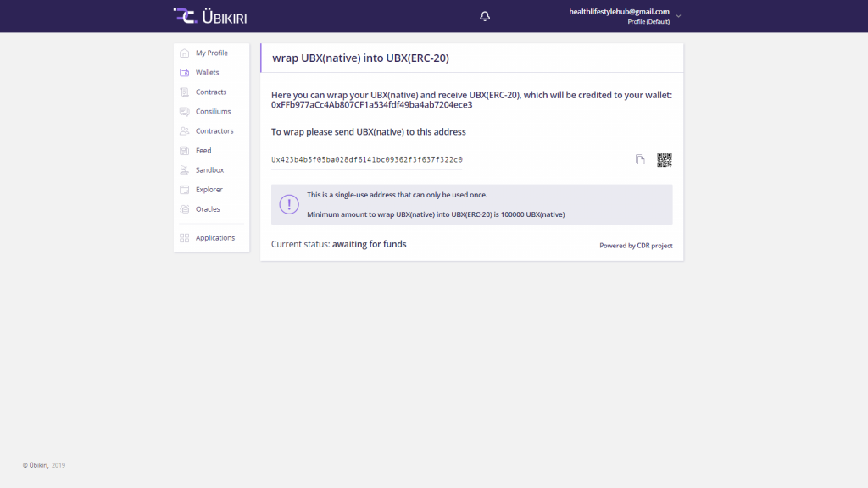Image resolution: width=868 pixels, height=488 pixels.
Task: Click the Explorer window icon
Action: click(x=184, y=190)
